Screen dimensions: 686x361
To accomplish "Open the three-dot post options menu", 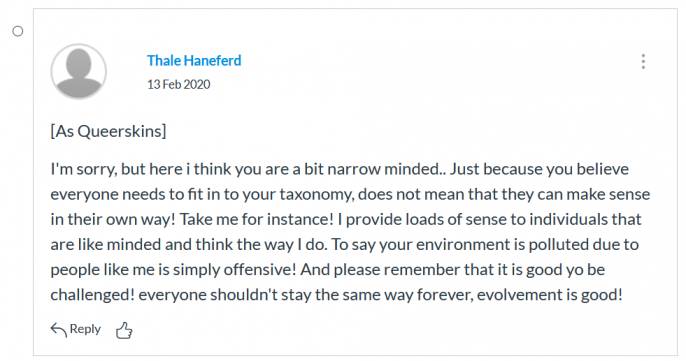I will pos(643,62).
